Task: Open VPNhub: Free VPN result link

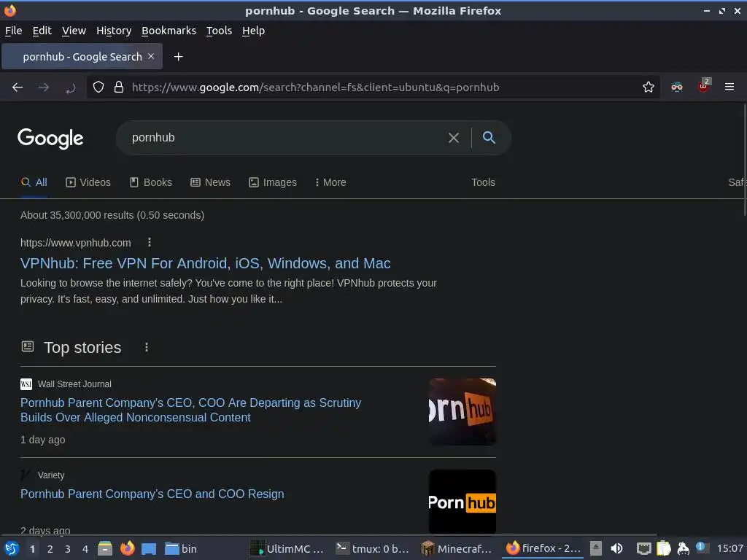Action: pos(205,263)
